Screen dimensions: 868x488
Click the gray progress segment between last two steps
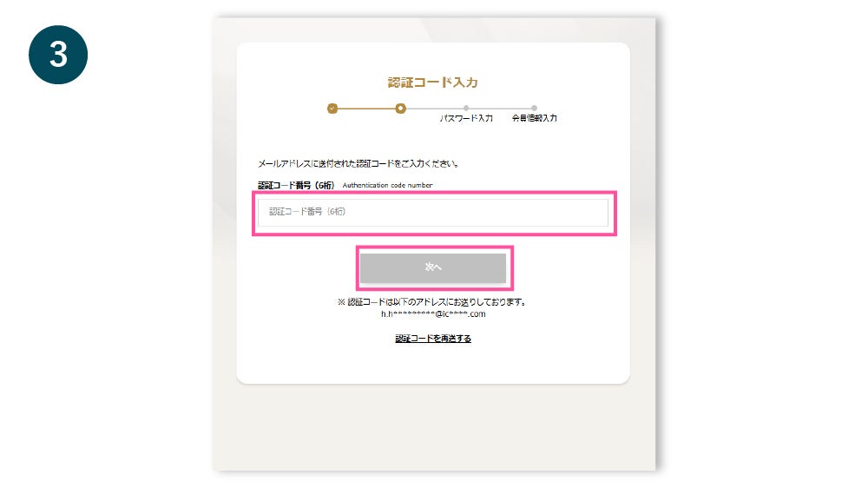pos(501,109)
